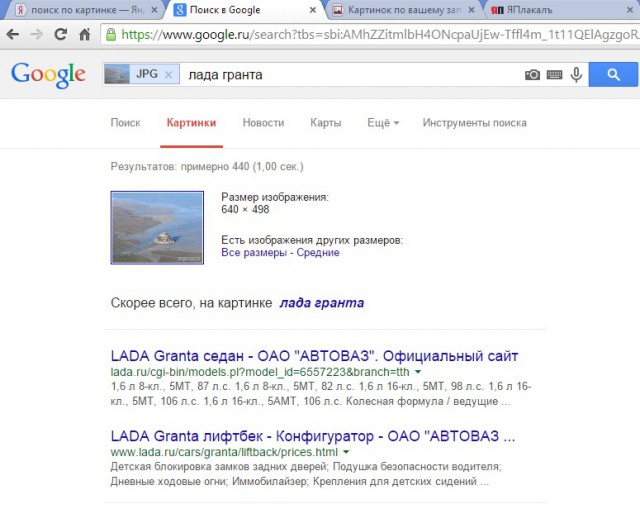The image size is (640, 509).
Task: Switch to the Поиск tab
Action: [x=125, y=123]
